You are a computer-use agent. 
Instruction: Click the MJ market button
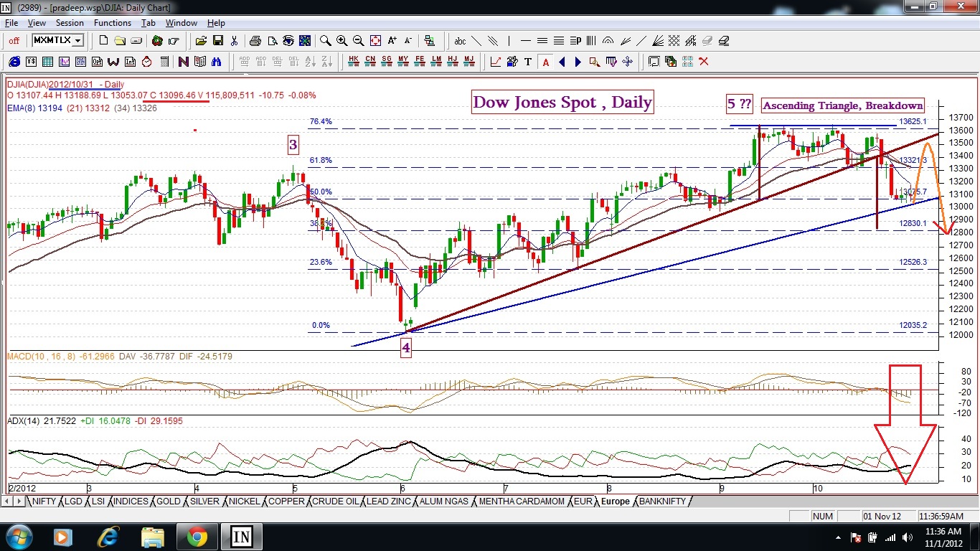(469, 62)
